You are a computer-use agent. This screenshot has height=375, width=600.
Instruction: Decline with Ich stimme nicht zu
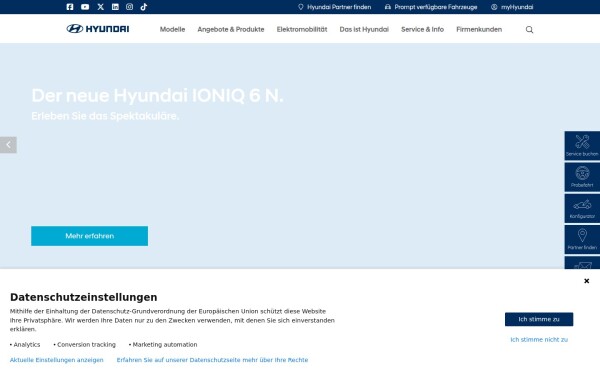(539, 339)
